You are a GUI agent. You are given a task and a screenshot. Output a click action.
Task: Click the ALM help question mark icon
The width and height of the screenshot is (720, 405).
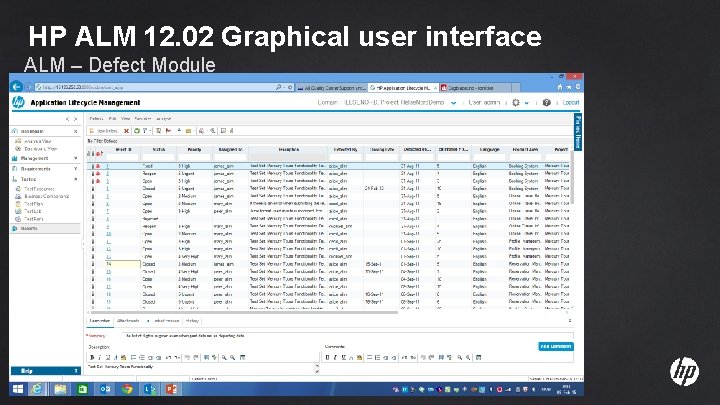[546, 103]
